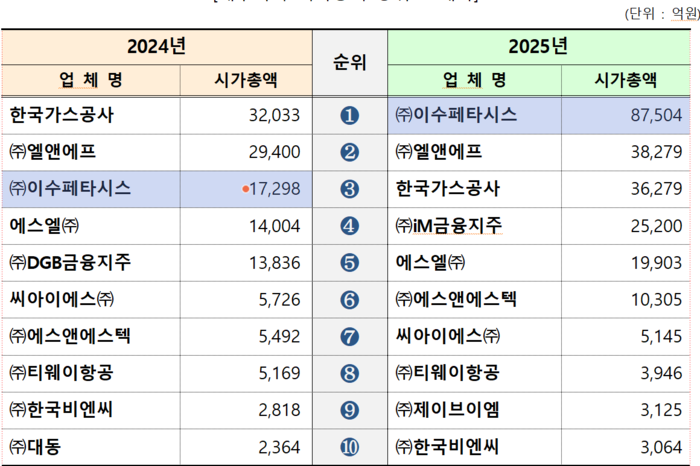700x466 pixels.
Task: Select the value 5,726
Action: coord(279,300)
